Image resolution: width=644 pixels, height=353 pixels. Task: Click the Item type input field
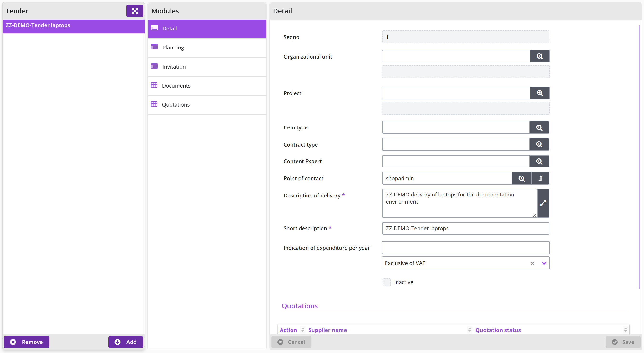point(456,127)
